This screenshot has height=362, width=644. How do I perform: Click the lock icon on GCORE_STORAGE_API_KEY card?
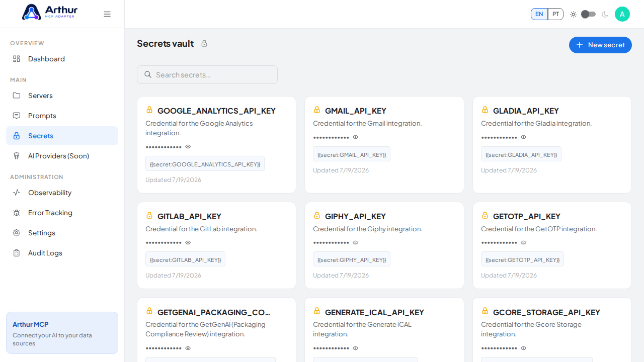(x=485, y=311)
